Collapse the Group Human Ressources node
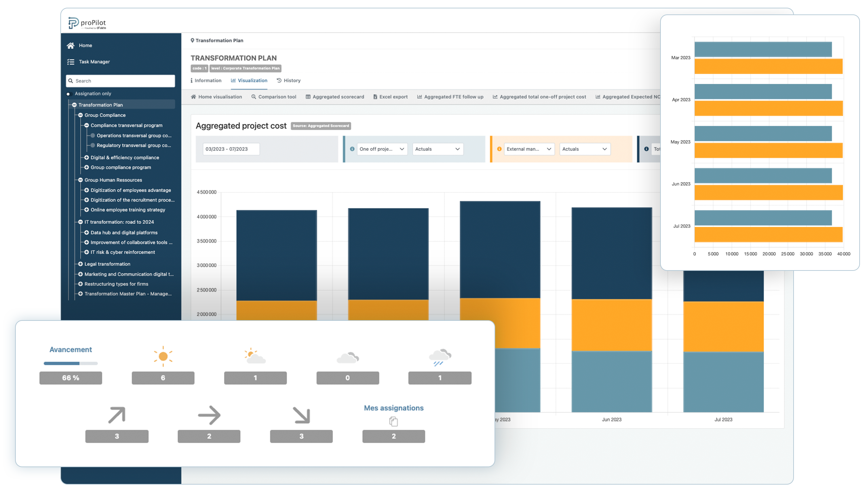Image resolution: width=868 pixels, height=494 pixels. pos(80,180)
